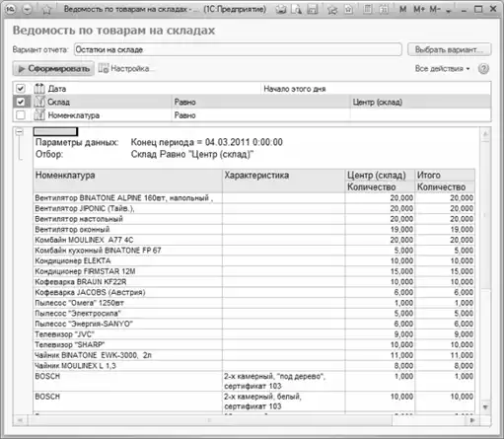
Task: Add report to favorites with star icon
Action: coord(47,10)
